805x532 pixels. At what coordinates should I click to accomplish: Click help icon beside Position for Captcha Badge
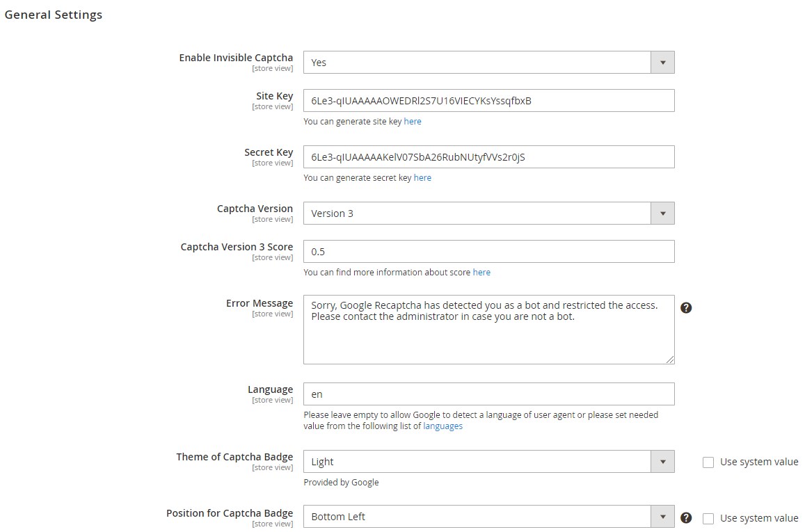(x=686, y=517)
